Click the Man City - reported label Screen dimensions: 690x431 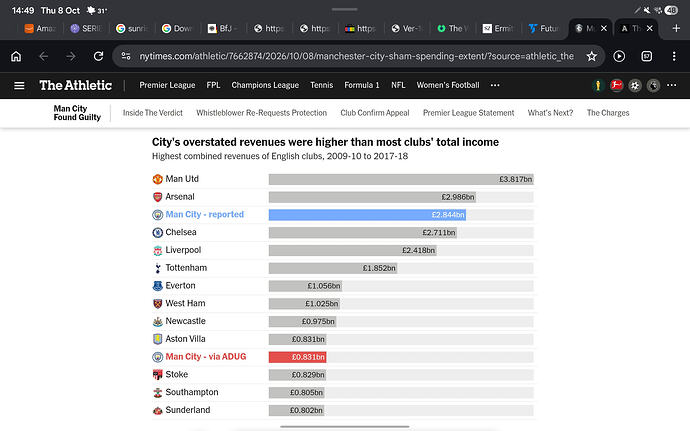205,214
